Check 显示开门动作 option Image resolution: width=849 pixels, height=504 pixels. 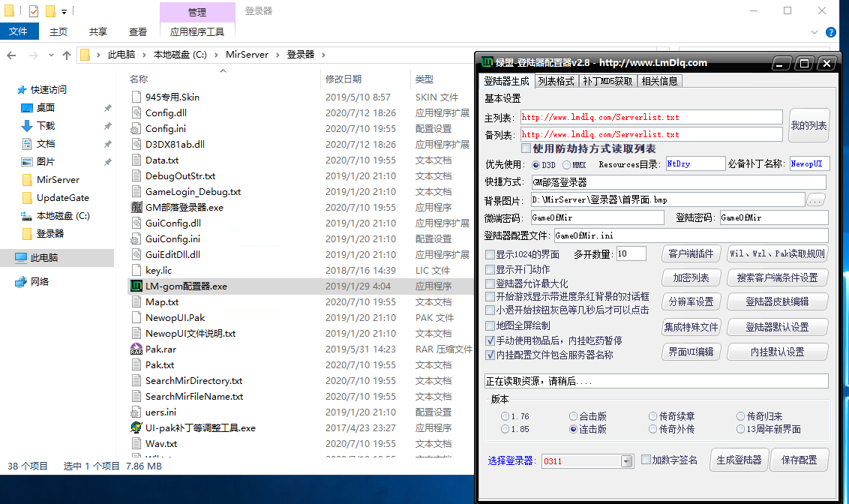tap(490, 269)
